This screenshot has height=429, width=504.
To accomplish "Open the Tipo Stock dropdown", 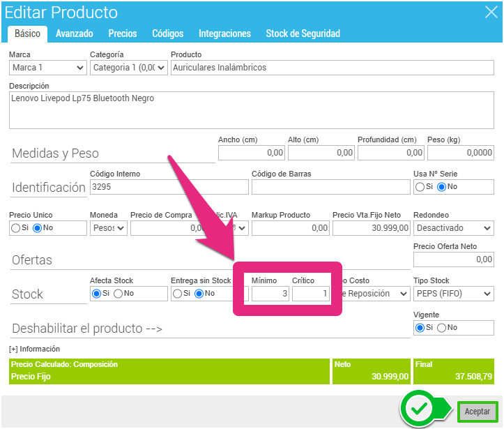I will pos(454,294).
